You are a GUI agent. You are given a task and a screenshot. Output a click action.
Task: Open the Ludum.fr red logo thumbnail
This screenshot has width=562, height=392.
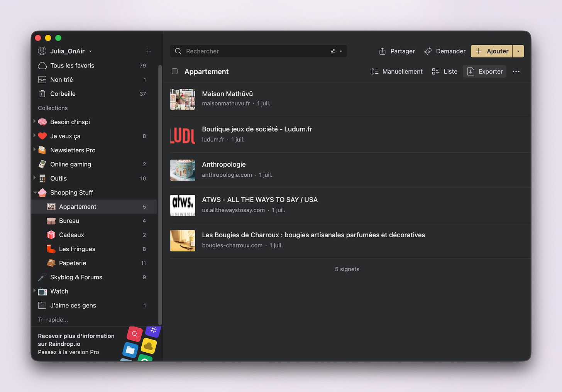point(183,135)
